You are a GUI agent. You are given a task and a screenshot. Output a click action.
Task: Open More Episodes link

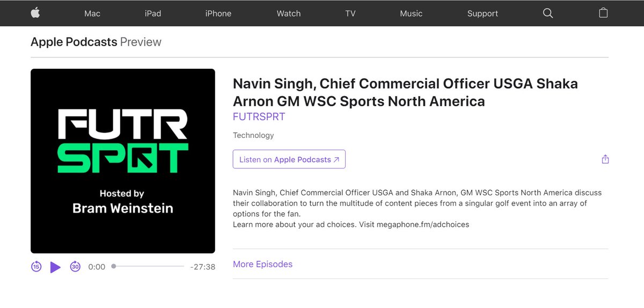coord(262,264)
